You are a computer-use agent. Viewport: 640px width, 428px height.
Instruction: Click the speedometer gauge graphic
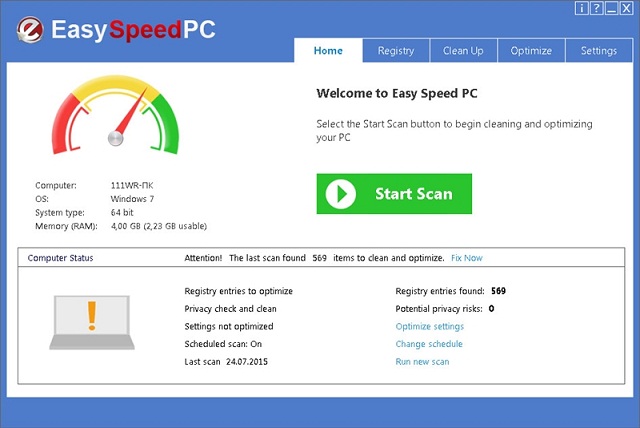tap(116, 115)
